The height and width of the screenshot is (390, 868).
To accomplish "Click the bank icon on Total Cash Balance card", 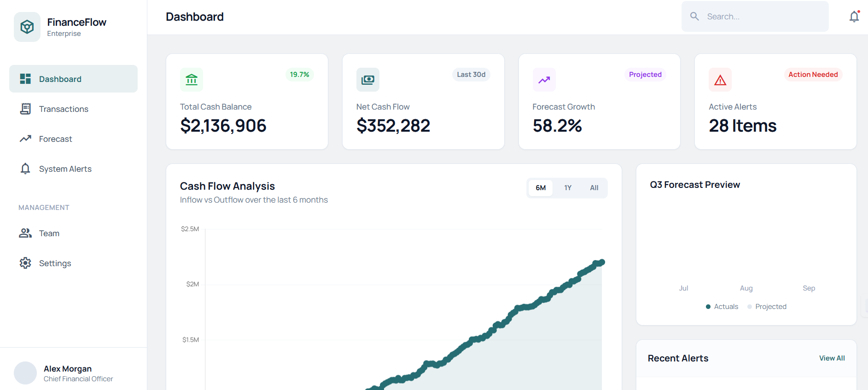I will coord(192,80).
